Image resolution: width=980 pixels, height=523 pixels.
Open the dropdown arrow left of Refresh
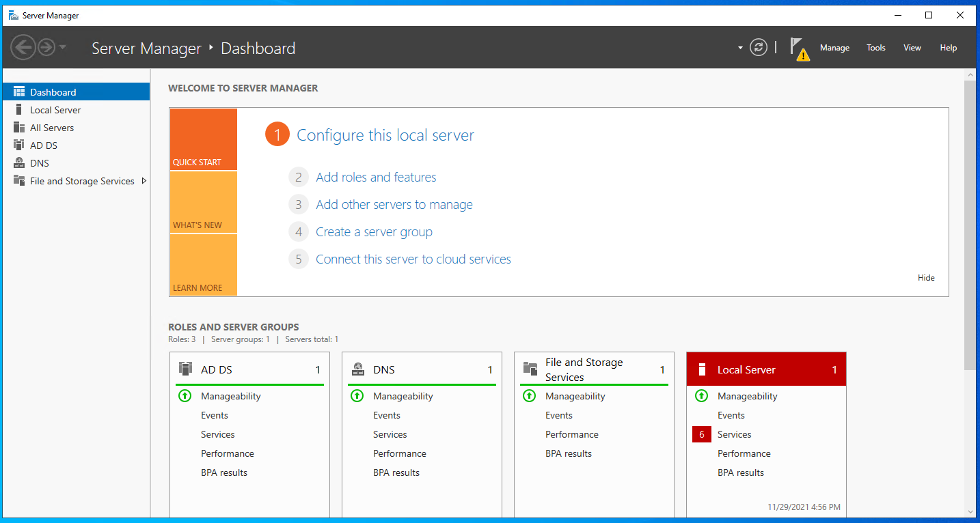[x=740, y=48]
